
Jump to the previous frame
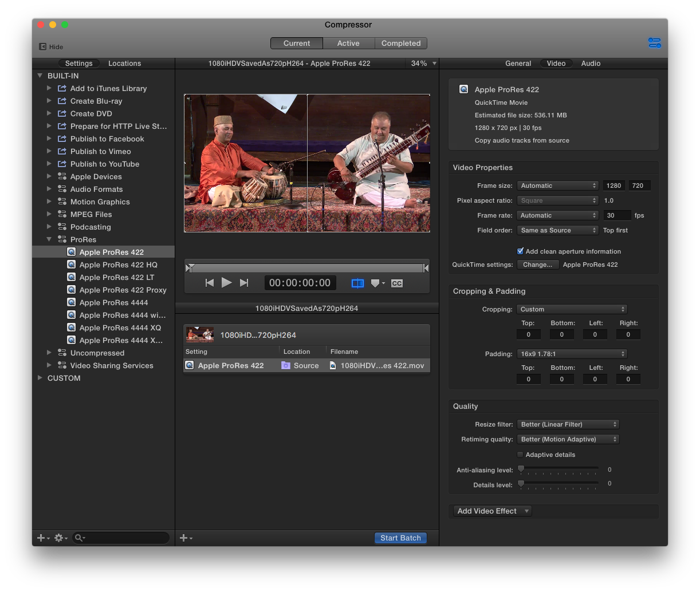click(210, 283)
